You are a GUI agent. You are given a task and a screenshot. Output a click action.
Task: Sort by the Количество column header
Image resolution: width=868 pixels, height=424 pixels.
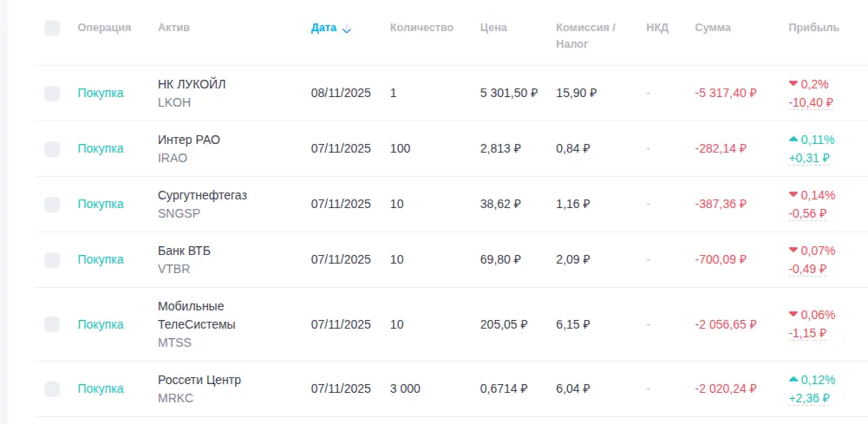[421, 28]
